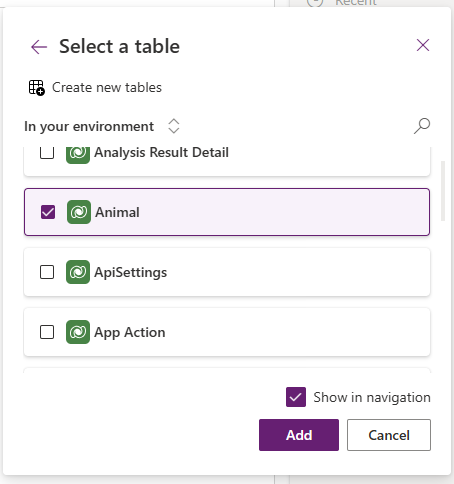Click the ApiSettings Dataverse icon
This screenshot has height=484, width=454.
(78, 272)
